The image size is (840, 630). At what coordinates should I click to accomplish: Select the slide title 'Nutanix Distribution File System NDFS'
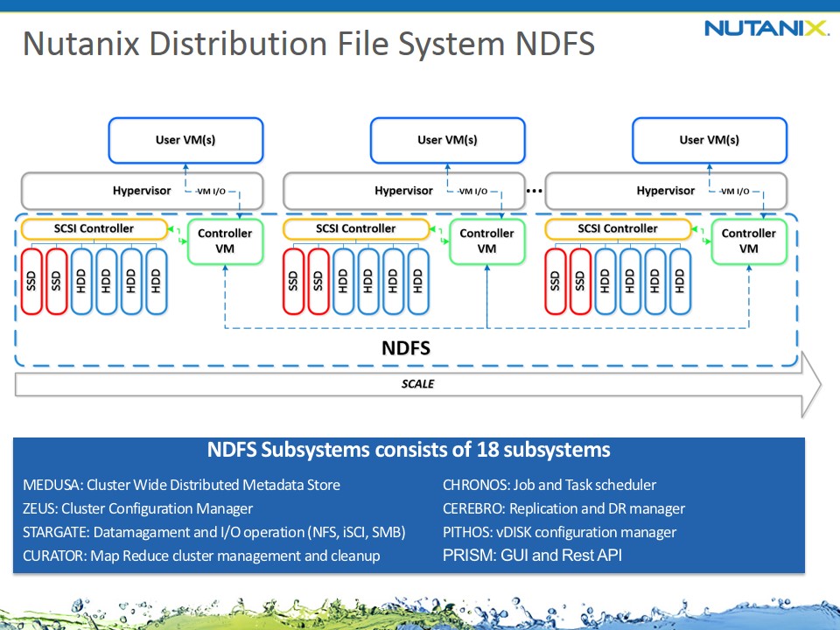coord(309,44)
